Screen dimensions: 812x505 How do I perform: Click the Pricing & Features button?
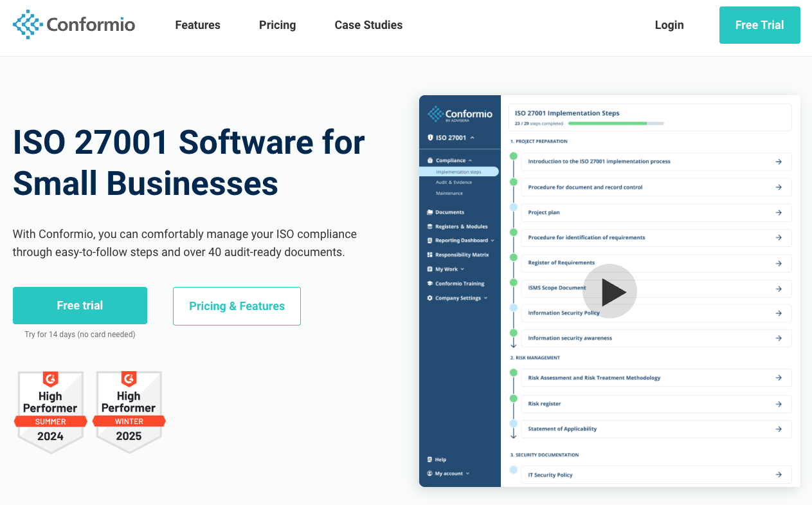(237, 306)
